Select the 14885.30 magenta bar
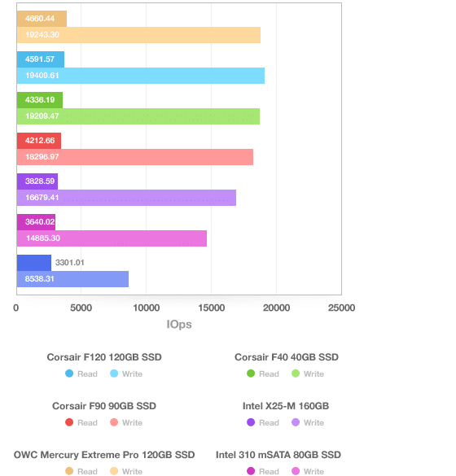Screen dimensions: 456x476 [112, 238]
